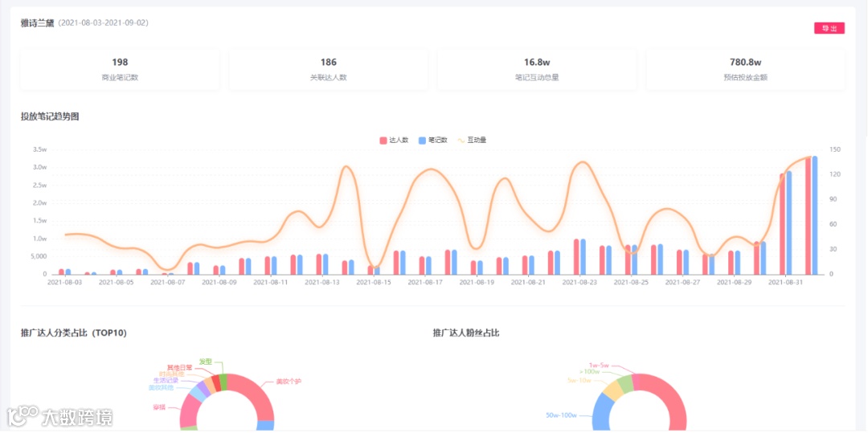Viewport: 868px width, 433px height.
Task: Click the >100w fans pie label
Action: (589, 372)
